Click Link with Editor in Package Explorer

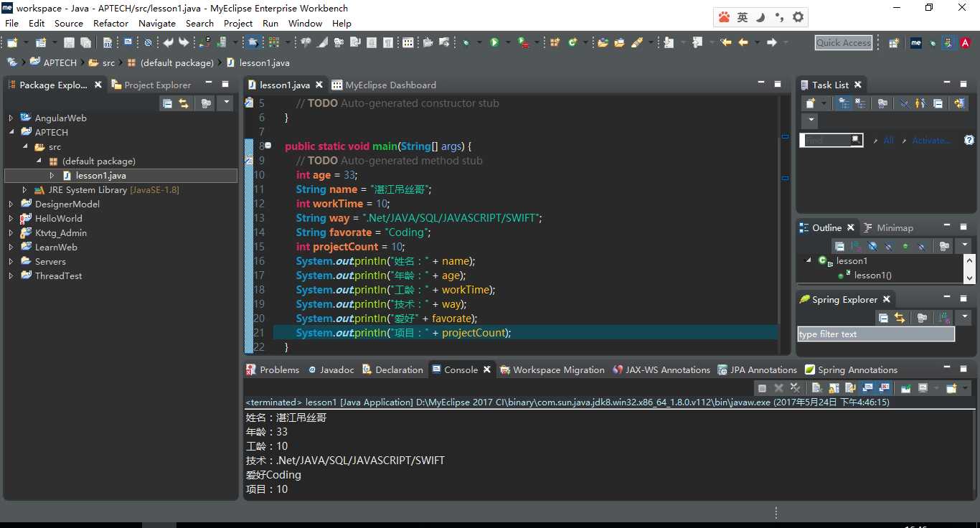(x=184, y=104)
